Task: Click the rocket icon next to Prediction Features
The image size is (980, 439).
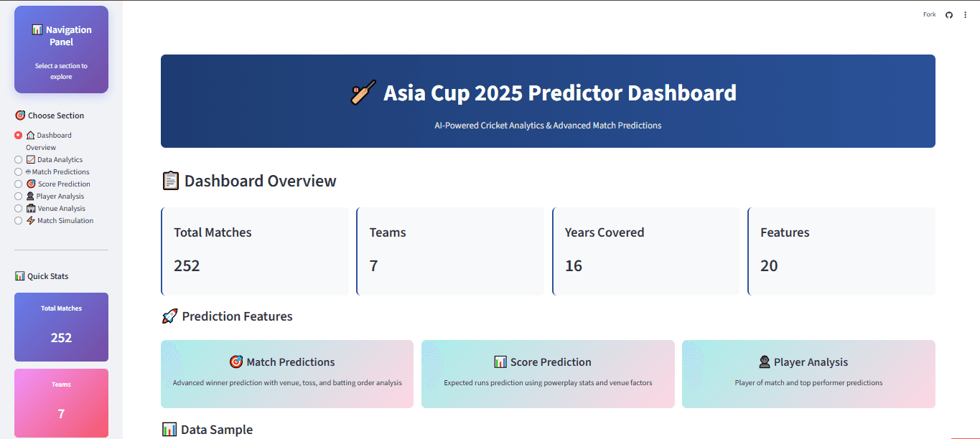Action: [x=169, y=316]
